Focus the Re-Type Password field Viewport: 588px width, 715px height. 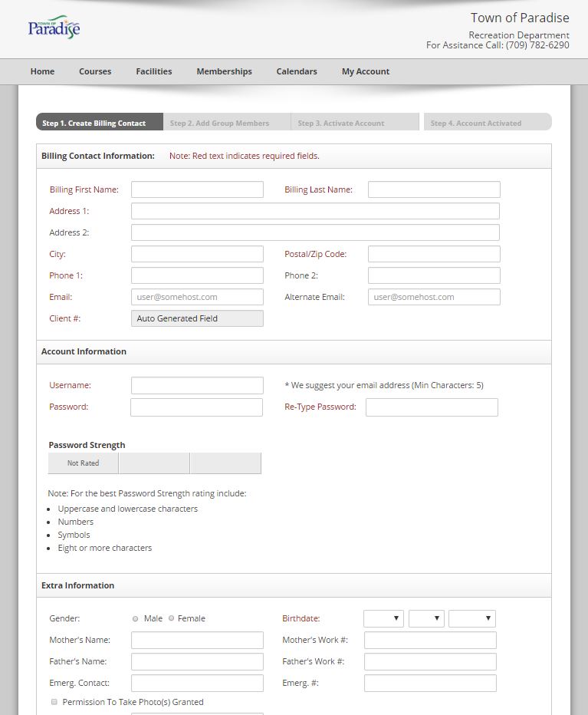coord(432,407)
